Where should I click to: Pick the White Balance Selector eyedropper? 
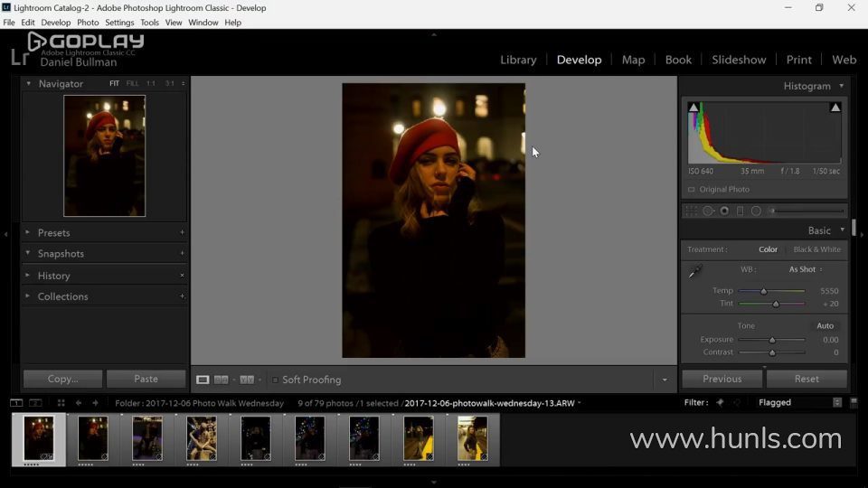(x=695, y=271)
